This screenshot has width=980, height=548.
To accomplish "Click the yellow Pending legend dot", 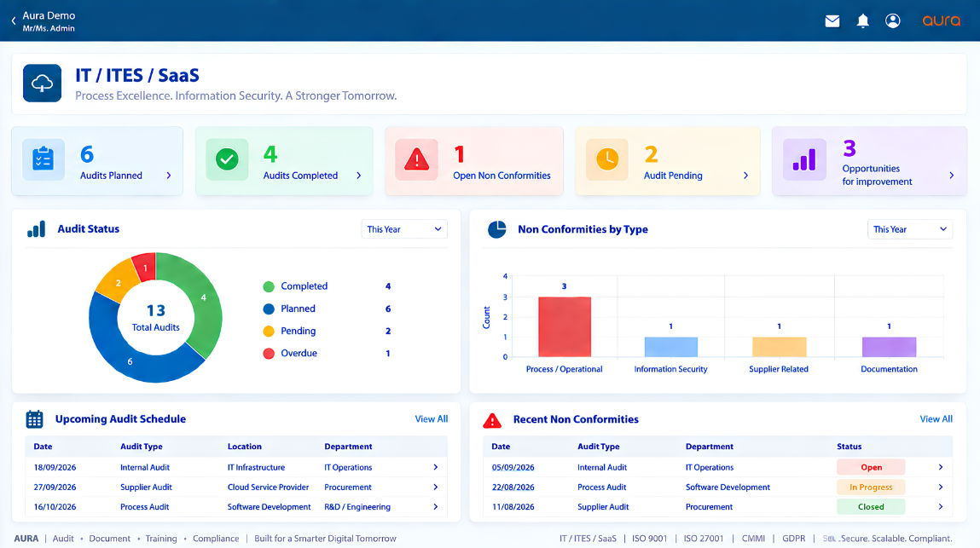I will click(269, 332).
